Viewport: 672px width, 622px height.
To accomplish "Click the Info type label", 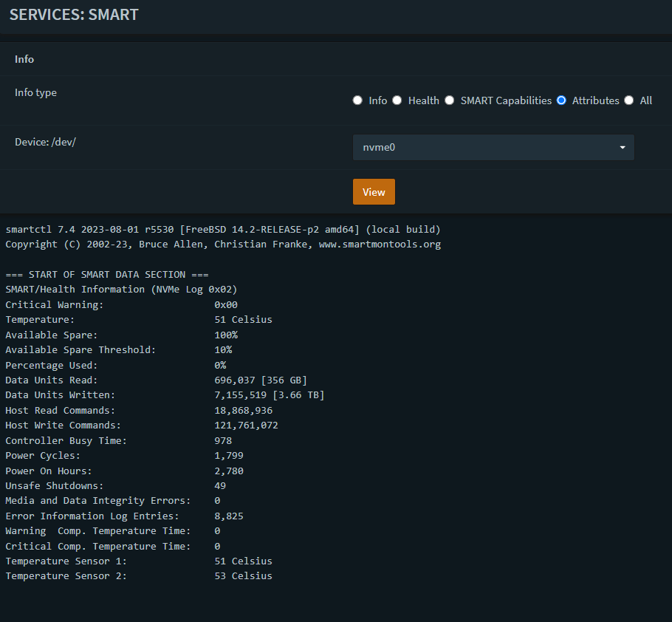I will click(35, 92).
